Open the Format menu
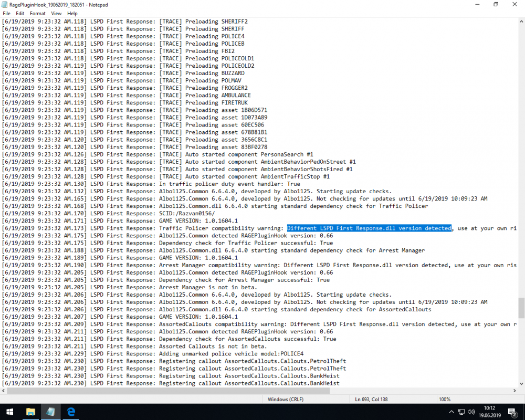Image resolution: width=525 pixels, height=420 pixels. click(37, 14)
